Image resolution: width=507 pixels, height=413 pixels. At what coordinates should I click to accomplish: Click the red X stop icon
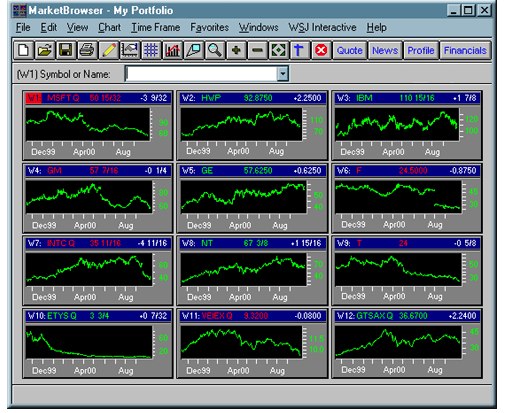click(321, 50)
